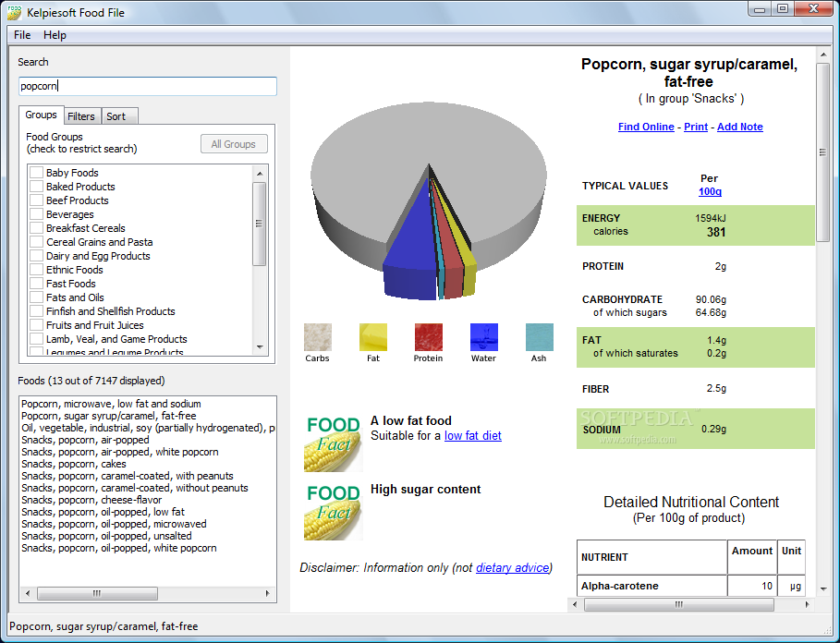This screenshot has width=840, height=643.
Task: Tick Finfish and Shellfish Products checkbox
Action: pos(36,311)
